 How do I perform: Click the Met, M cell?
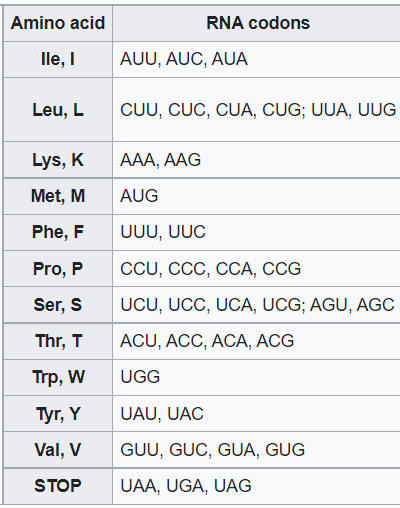click(x=58, y=196)
